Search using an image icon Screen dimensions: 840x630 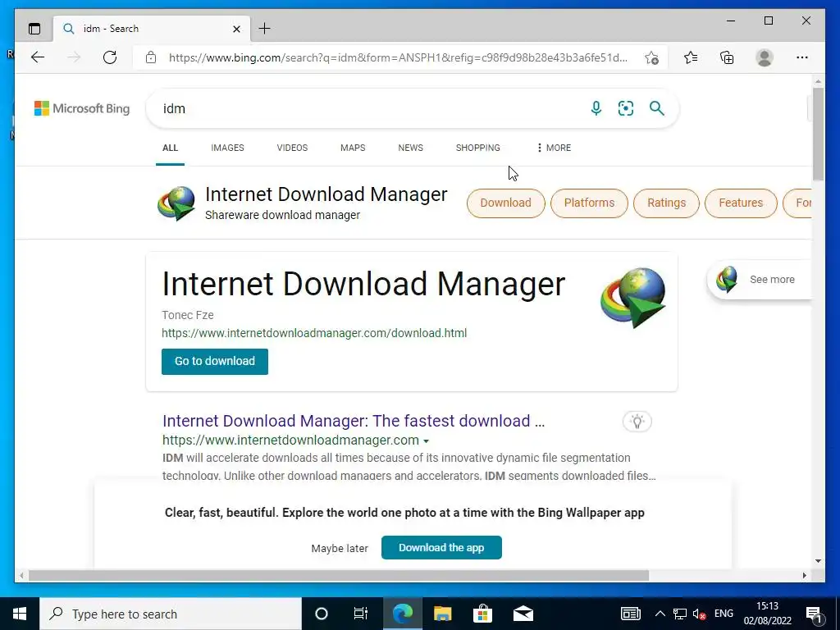click(626, 108)
